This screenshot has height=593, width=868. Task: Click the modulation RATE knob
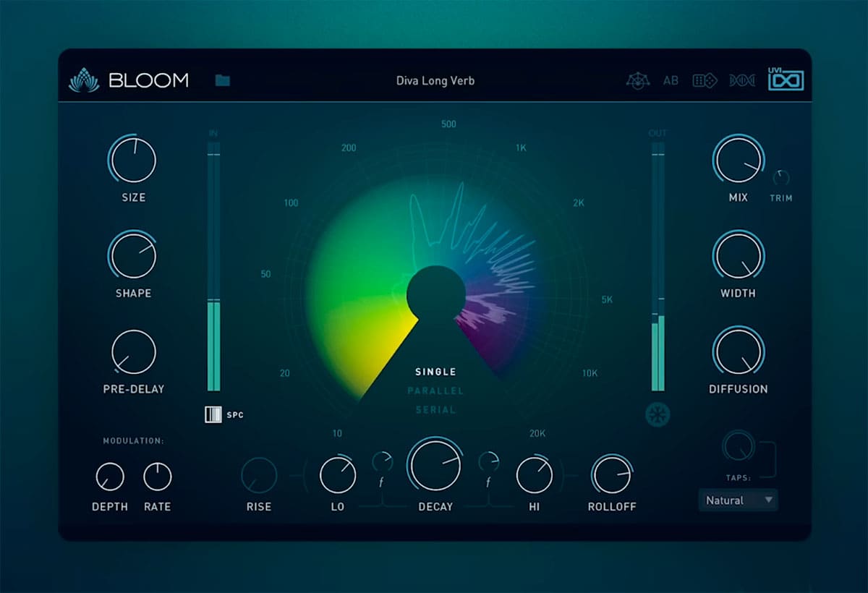[x=157, y=477]
